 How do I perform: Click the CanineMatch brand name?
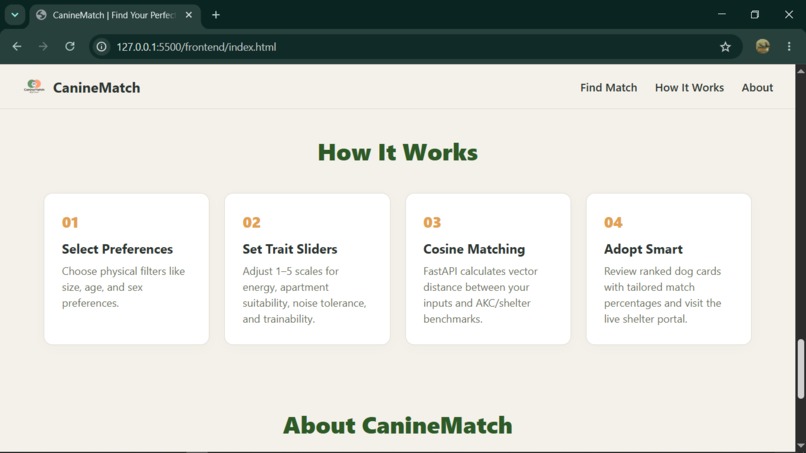(x=97, y=87)
